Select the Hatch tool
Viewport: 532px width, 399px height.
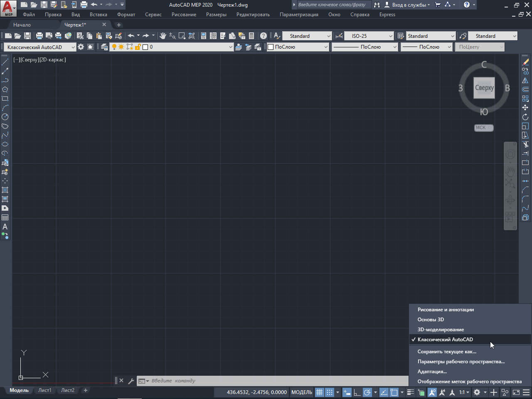(x=5, y=190)
